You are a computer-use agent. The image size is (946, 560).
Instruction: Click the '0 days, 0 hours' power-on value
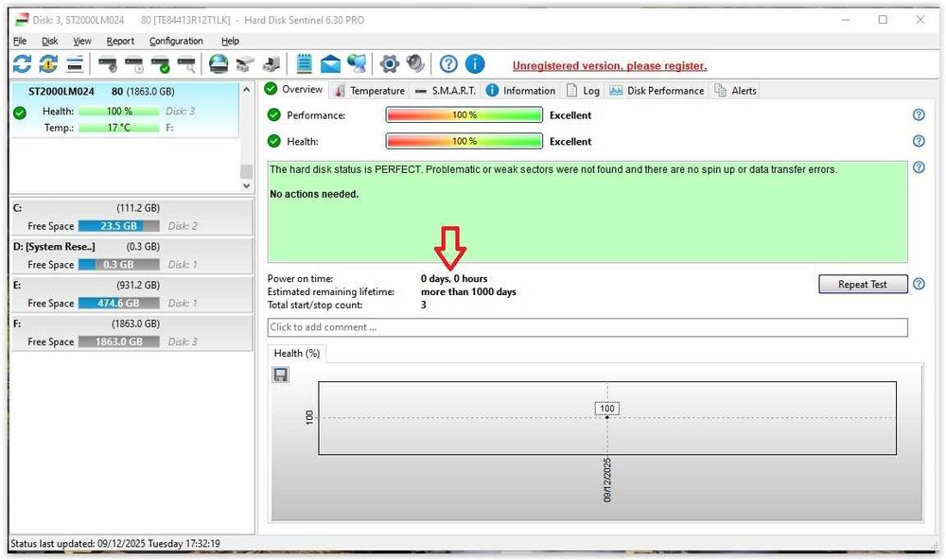(x=454, y=278)
